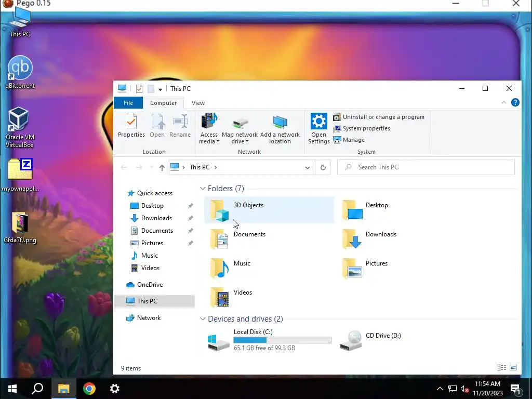Screen dimensions: 532x399
Task: Select OneDrive in navigation pane
Action: coord(150,285)
